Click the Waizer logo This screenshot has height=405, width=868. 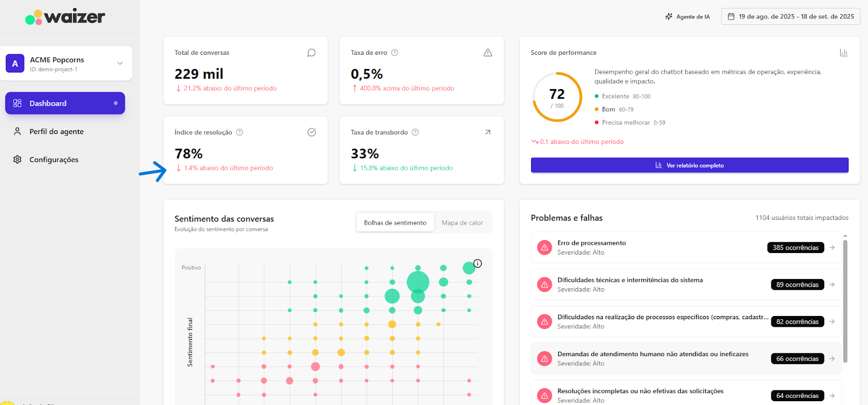(65, 17)
